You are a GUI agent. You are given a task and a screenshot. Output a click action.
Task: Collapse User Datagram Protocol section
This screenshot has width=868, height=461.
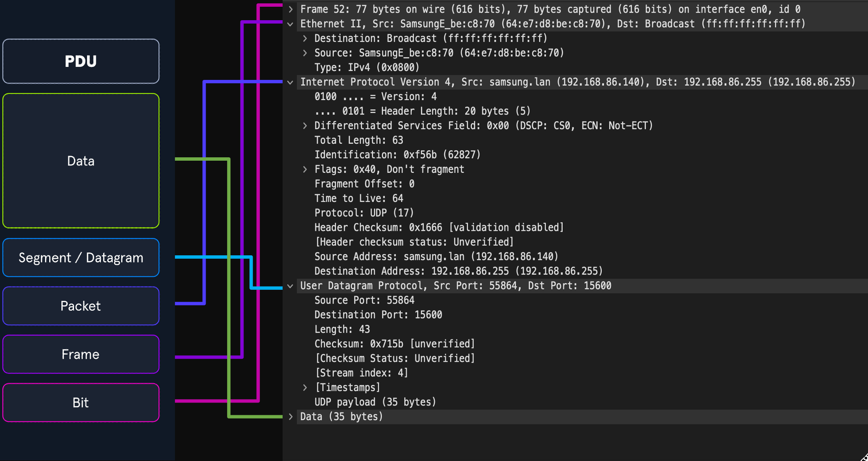click(290, 286)
